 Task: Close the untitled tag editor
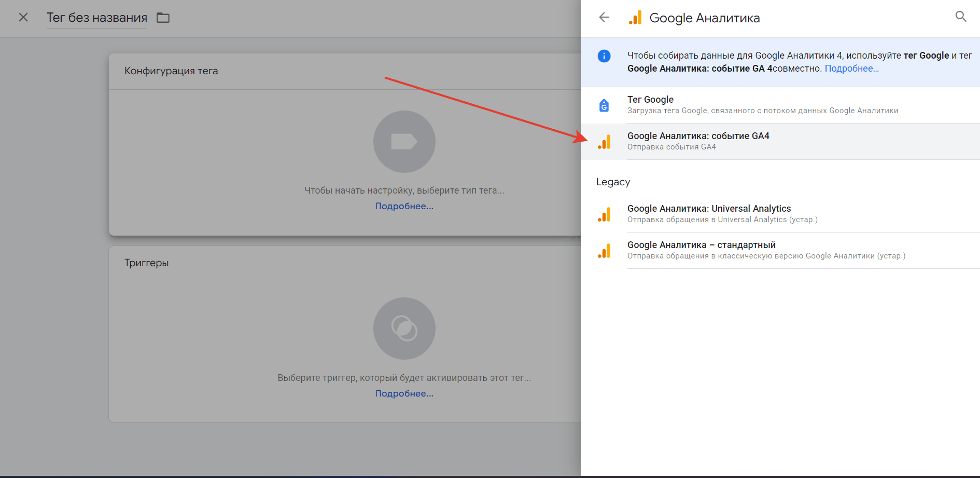point(23,18)
